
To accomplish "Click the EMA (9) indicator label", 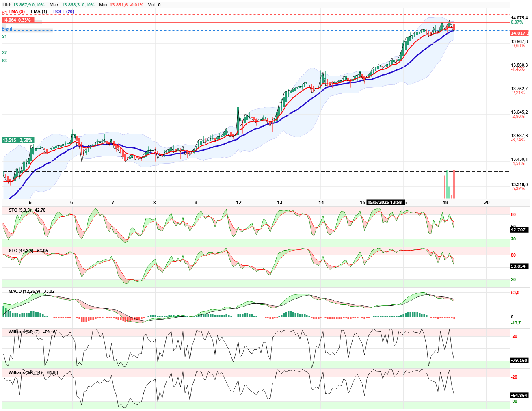I will tap(16, 11).
